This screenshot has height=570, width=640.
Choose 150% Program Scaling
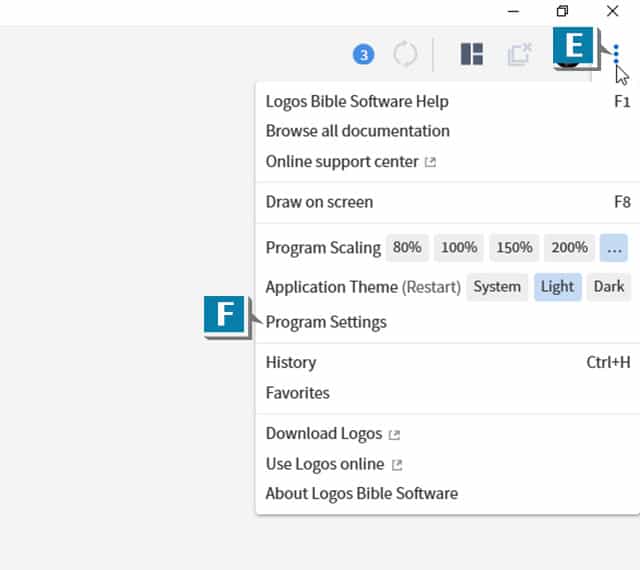pos(514,247)
